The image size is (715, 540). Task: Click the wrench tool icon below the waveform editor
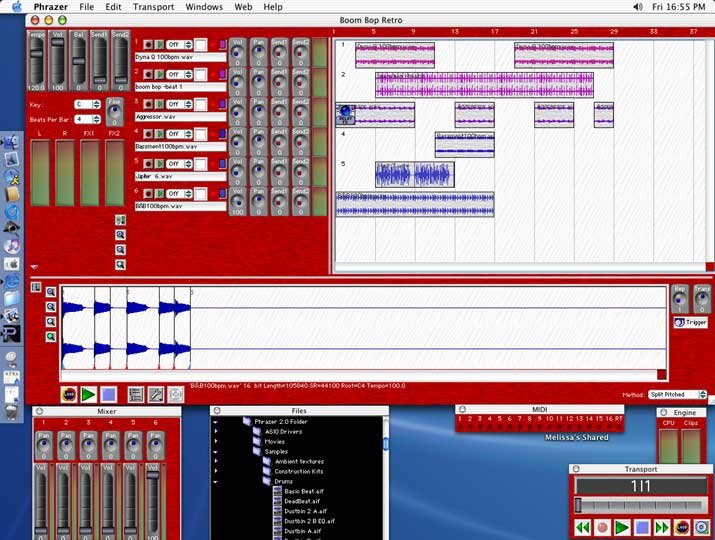click(x=155, y=395)
